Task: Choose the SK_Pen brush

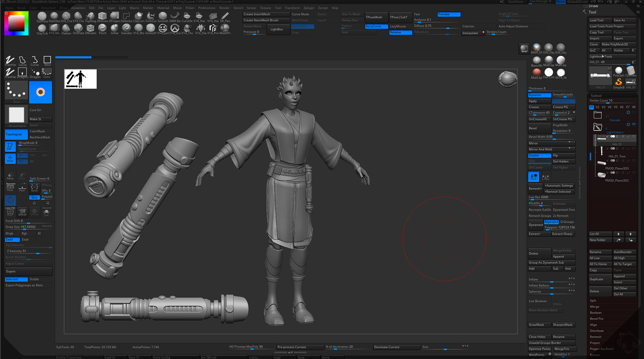Action: click(225, 16)
